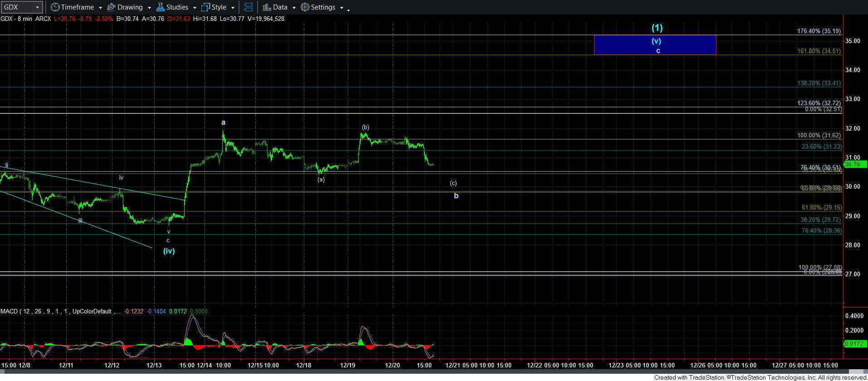Viewport: 868px width, 381px height.
Task: Click the green 30.76 current price tag
Action: (x=854, y=164)
